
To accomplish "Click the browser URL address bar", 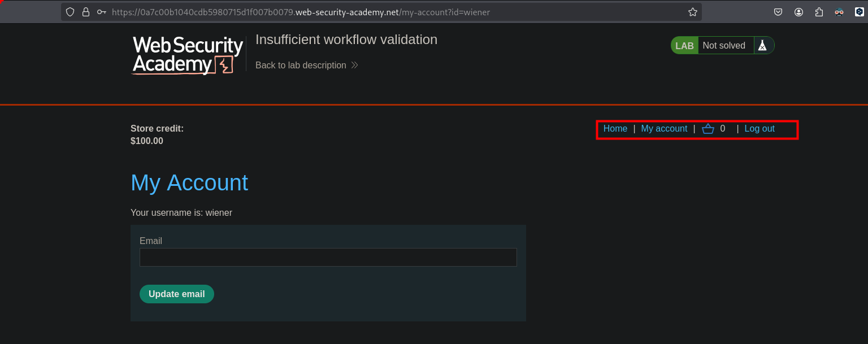I will coord(396,12).
